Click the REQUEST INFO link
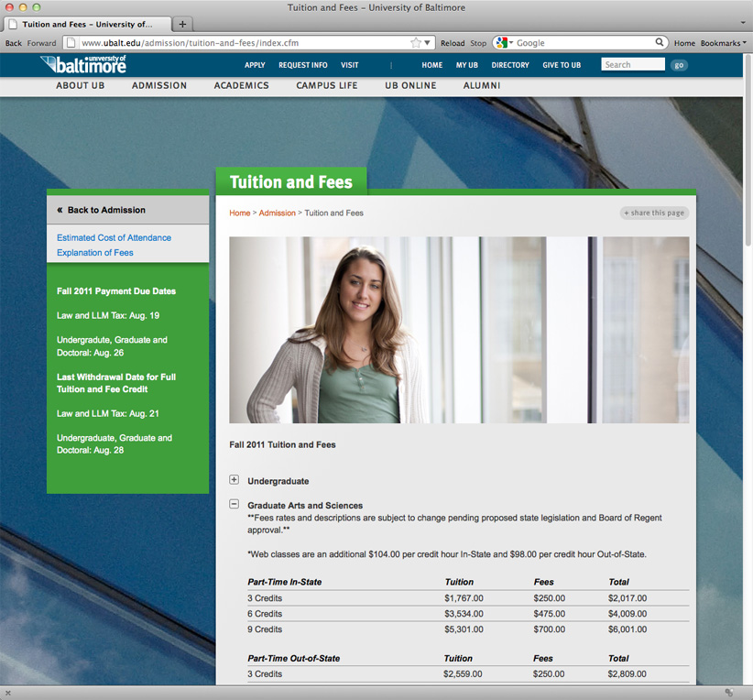This screenshot has height=700, width=753. 303,65
